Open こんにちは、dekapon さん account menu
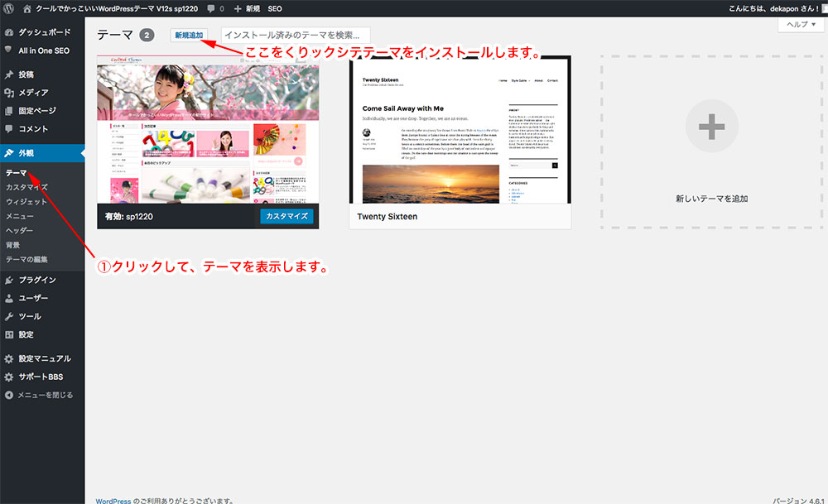The height and width of the screenshot is (504, 828). pyautogui.click(x=773, y=8)
